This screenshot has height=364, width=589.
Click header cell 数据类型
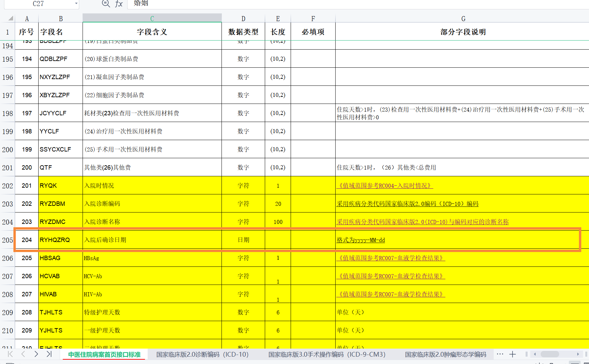[243, 32]
